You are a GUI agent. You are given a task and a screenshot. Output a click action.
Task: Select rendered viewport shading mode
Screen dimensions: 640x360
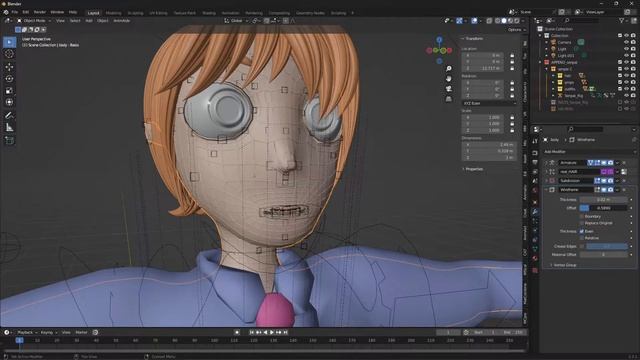pyautogui.click(x=517, y=20)
